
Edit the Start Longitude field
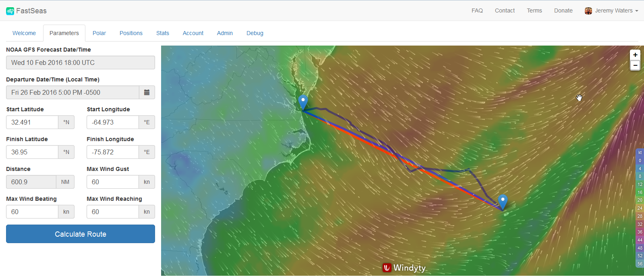click(x=113, y=122)
